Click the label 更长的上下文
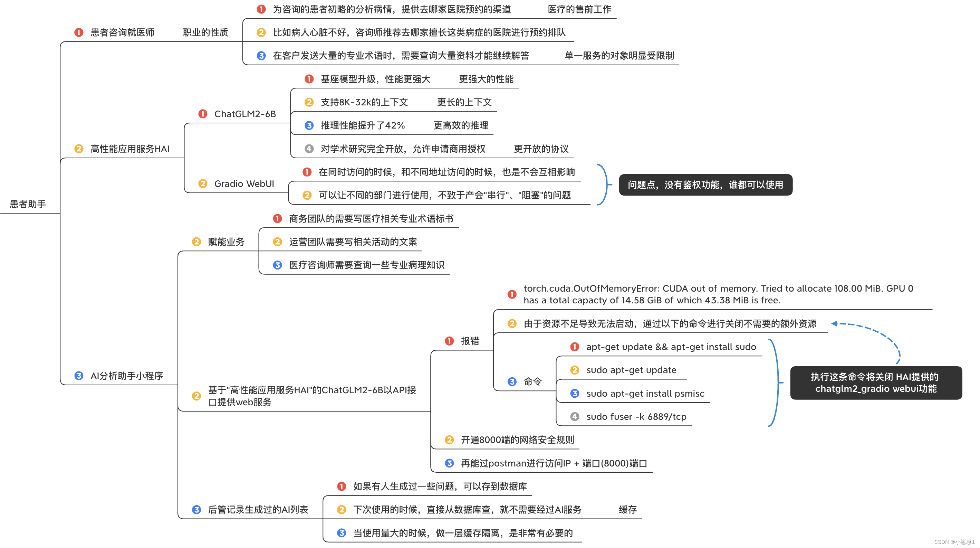This screenshot has height=548, width=980. (x=464, y=102)
